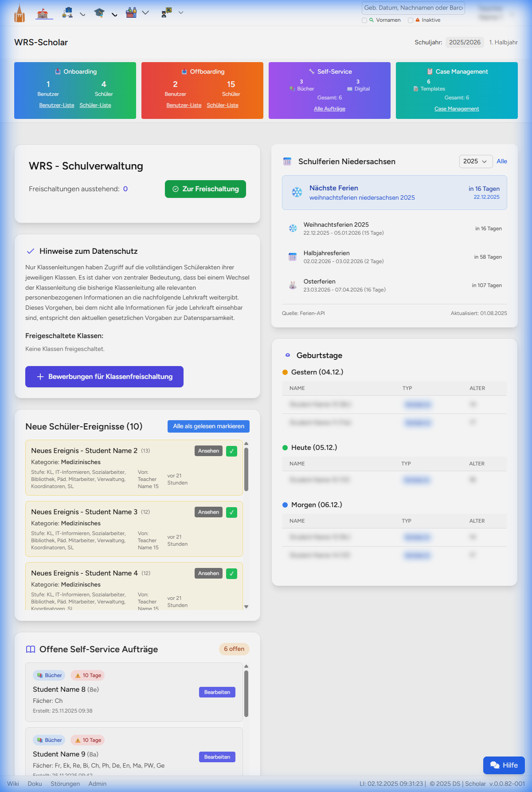Image resolution: width=532 pixels, height=792 pixels.
Task: Open the Störungen footer link
Action: tap(65, 784)
